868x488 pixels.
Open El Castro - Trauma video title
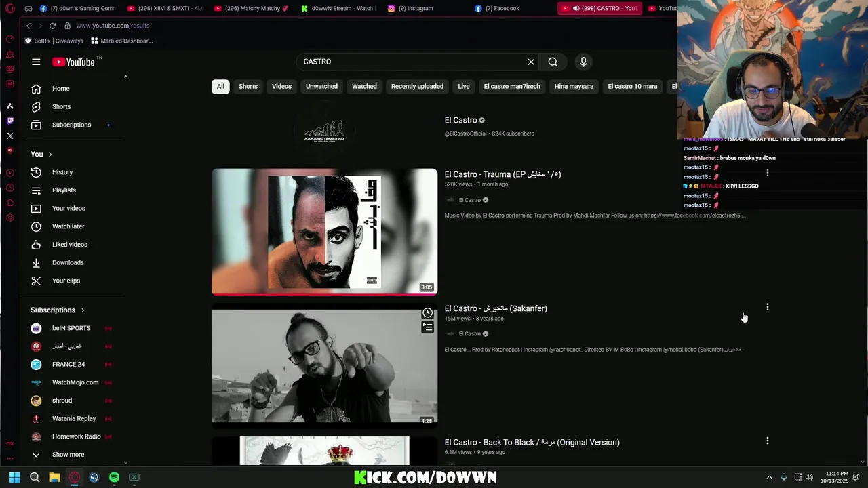point(502,174)
